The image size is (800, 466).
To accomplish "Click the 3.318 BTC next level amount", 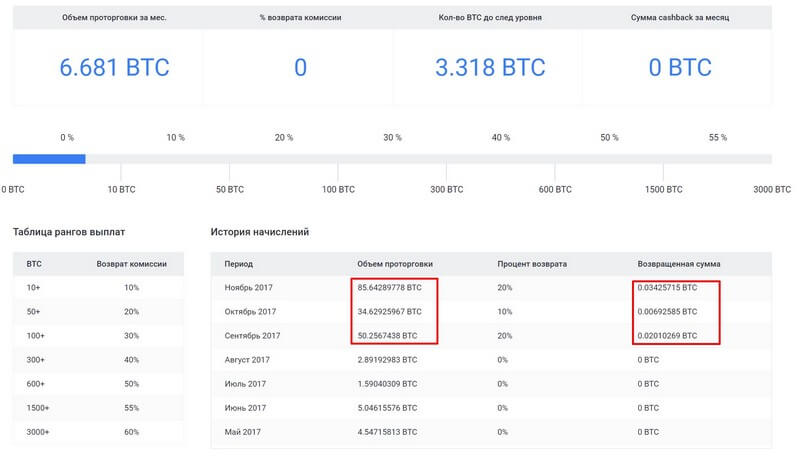I will 490,68.
